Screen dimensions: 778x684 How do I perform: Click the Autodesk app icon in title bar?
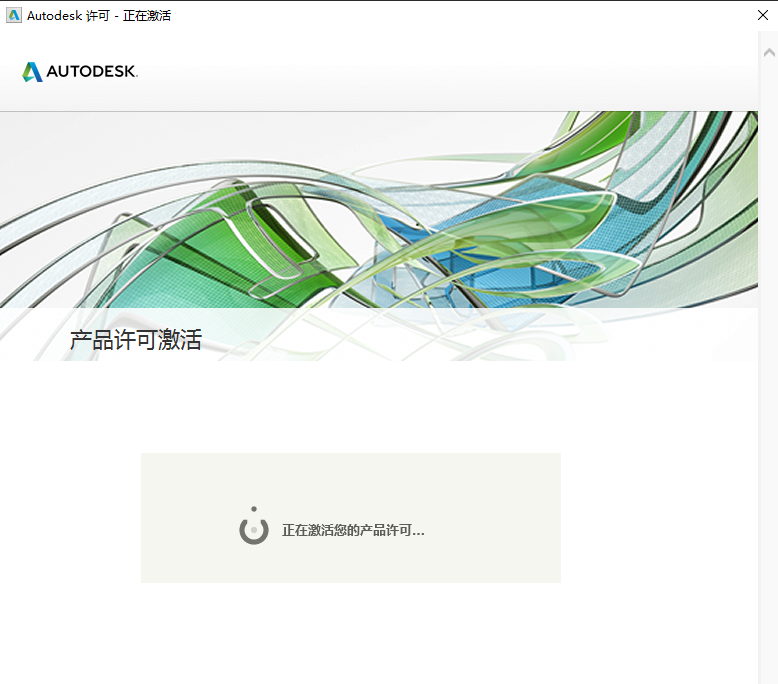pyautogui.click(x=14, y=15)
